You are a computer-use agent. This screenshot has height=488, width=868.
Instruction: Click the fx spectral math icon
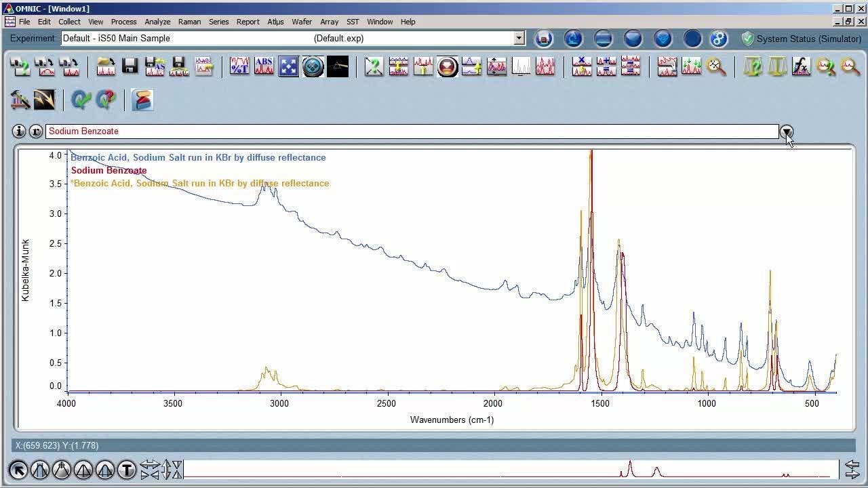click(x=802, y=66)
